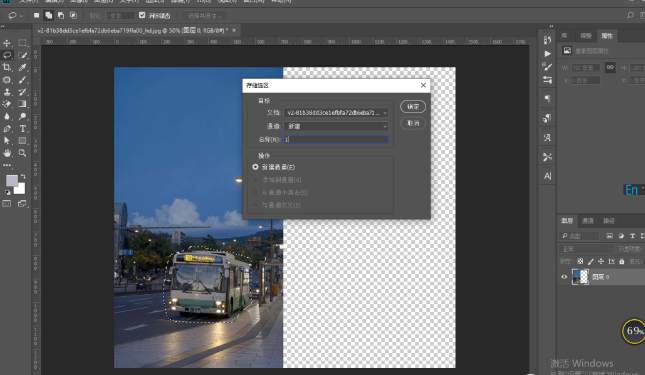645x375 pixels.
Task: Choose Subtract from selection mode
Action: point(61,16)
